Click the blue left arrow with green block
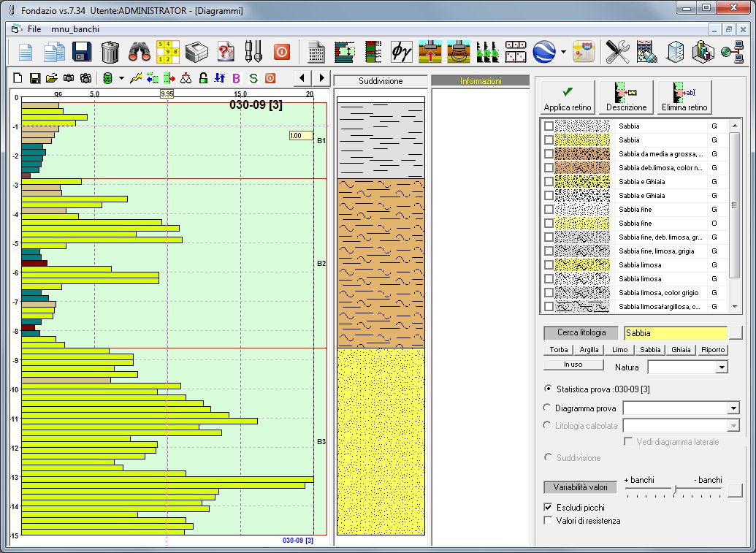This screenshot has width=756, height=553. [x=153, y=78]
